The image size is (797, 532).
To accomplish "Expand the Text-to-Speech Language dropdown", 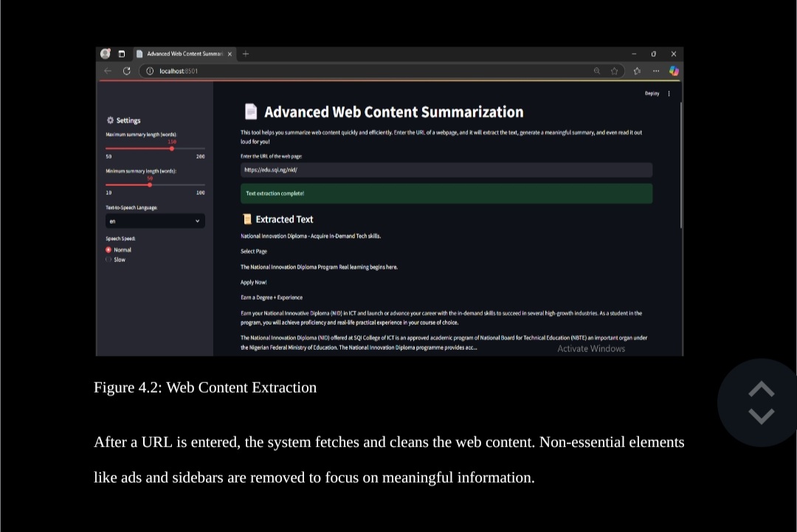I will [155, 221].
